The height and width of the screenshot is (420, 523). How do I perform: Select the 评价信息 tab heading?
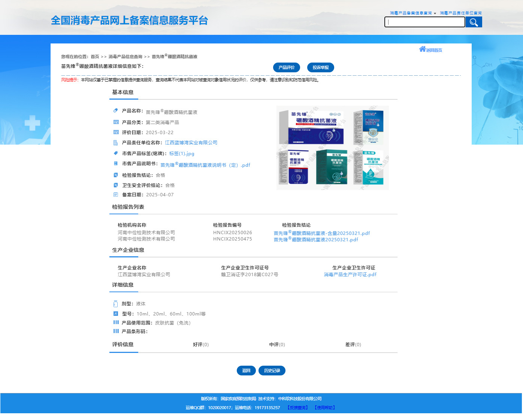click(123, 345)
